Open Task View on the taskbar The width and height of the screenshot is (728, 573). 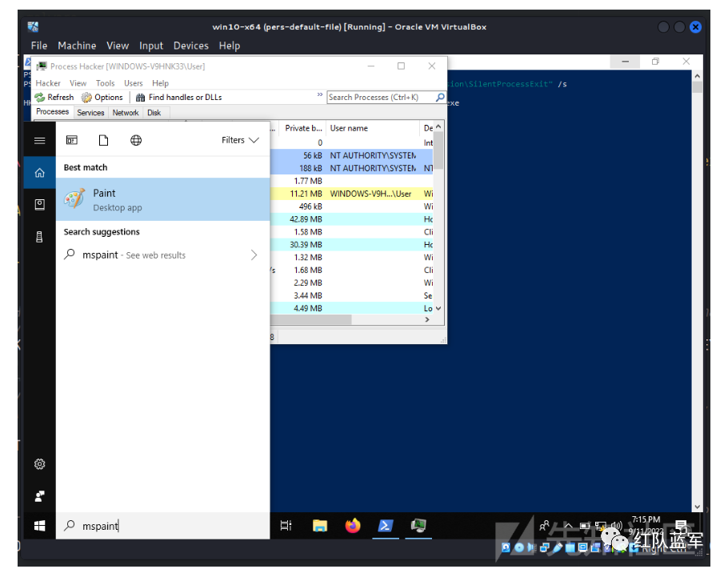coord(286,526)
